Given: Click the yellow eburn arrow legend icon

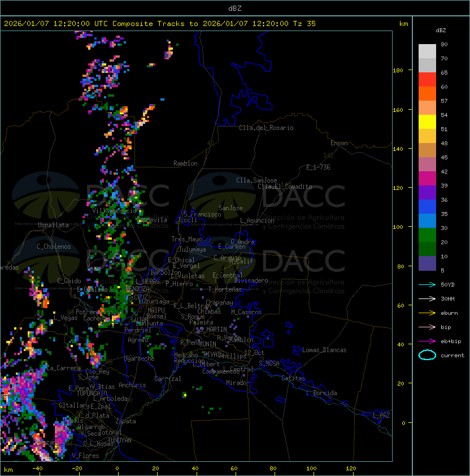Looking at the screenshot, I should 427,313.
